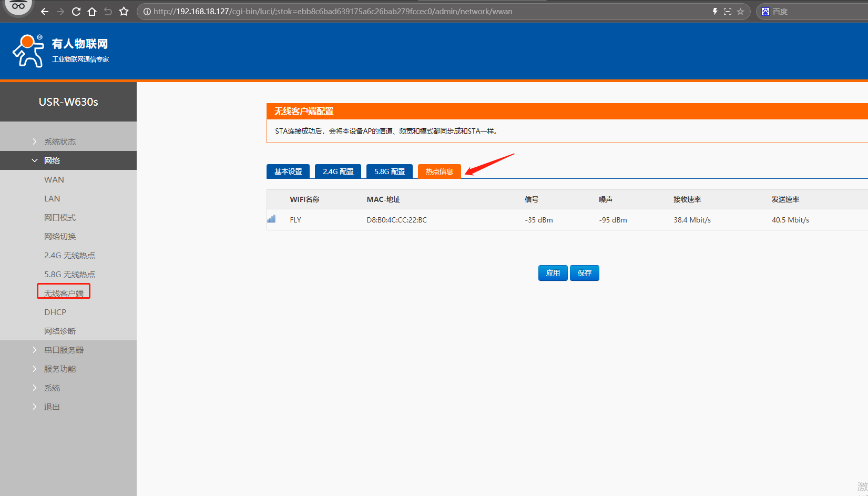Click the USR IoT company logo
Screen dimensions: 868x496
pos(28,51)
